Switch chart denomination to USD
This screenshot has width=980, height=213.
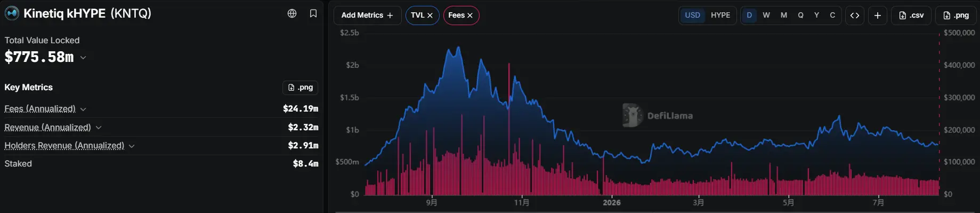tap(692, 15)
